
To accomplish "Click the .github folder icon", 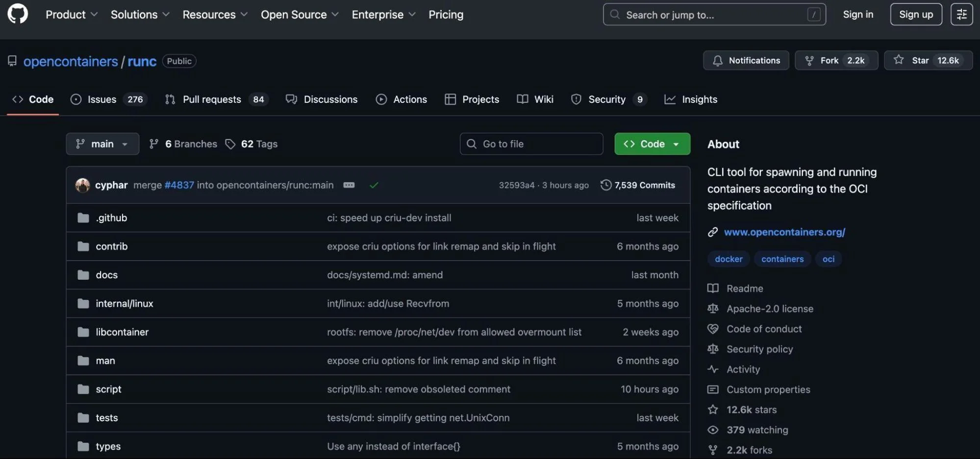I will (x=83, y=217).
